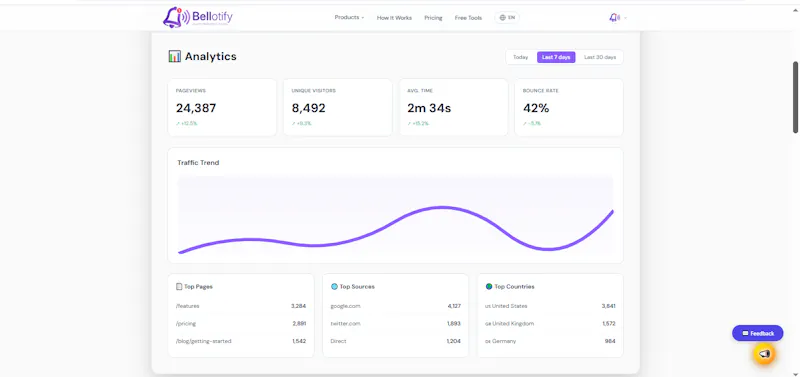
Task: Click the Traffic Trend heading
Action: coord(198,163)
